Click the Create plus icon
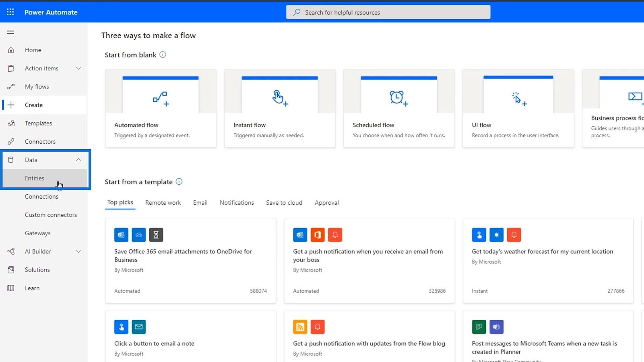The image size is (644, 362). 11,105
